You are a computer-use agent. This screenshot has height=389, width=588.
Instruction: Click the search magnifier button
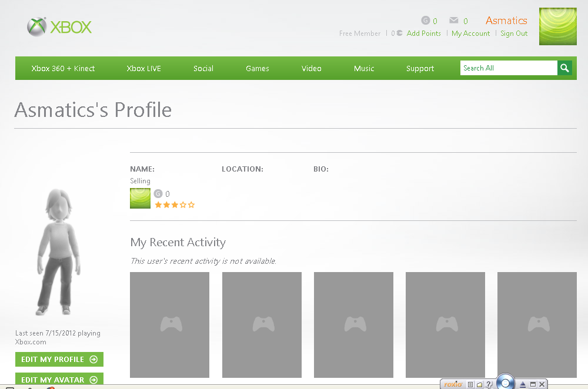click(x=564, y=68)
